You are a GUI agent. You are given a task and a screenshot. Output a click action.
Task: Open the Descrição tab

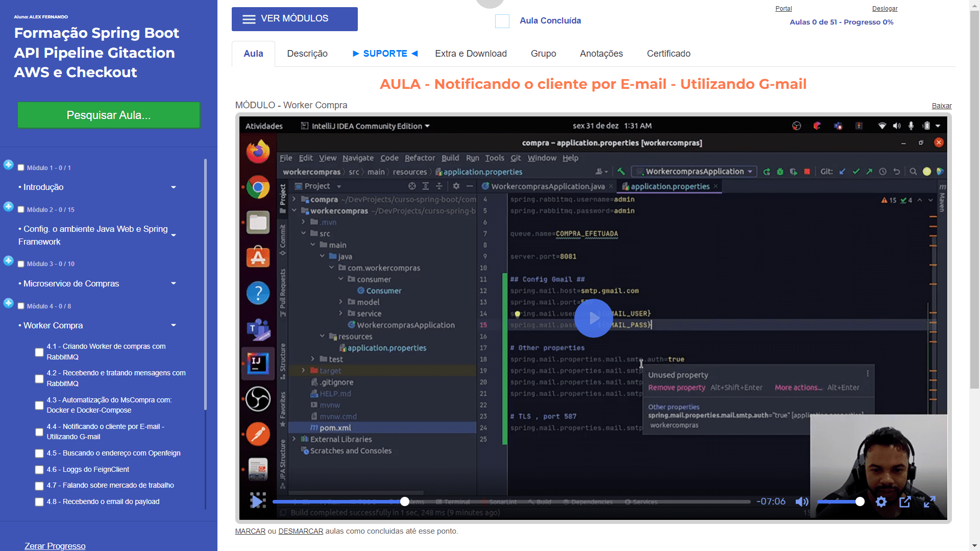[307, 54]
